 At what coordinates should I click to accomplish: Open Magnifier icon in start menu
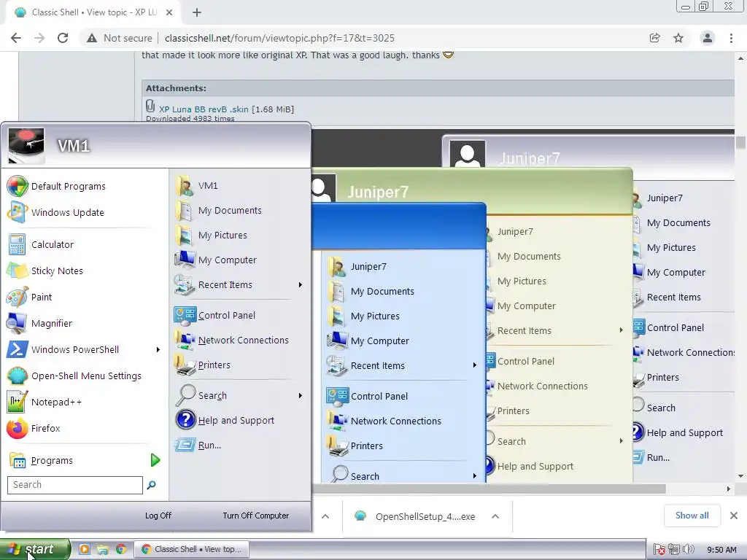[18, 323]
